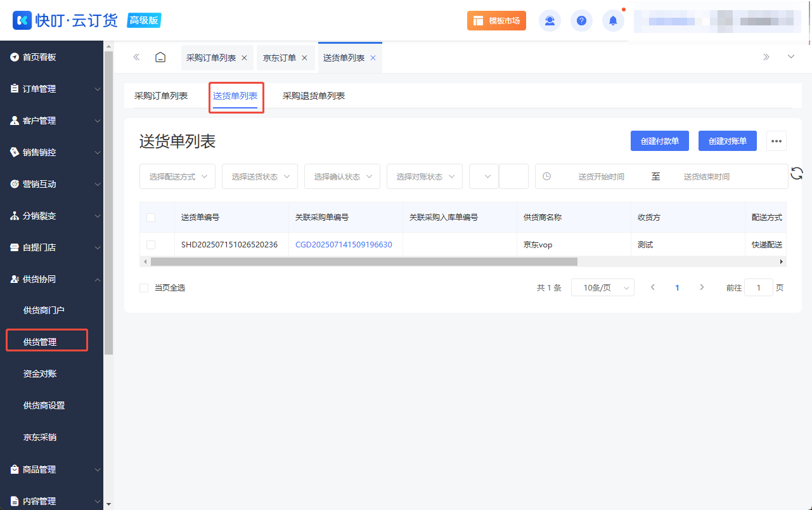Viewport: 812px width, 510px height.
Task: Close the 采购订单列表 page tab
Action: [244, 58]
